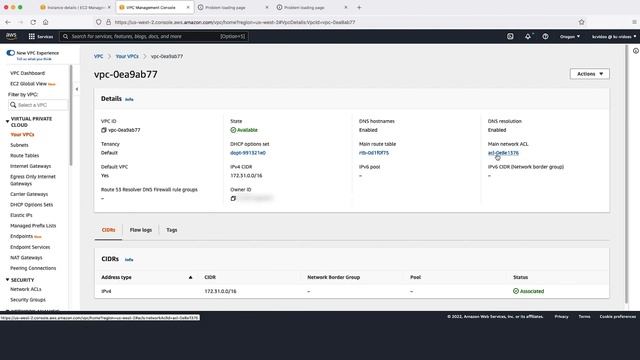
Task: Bookmark this page with star icon
Action: [582, 22]
